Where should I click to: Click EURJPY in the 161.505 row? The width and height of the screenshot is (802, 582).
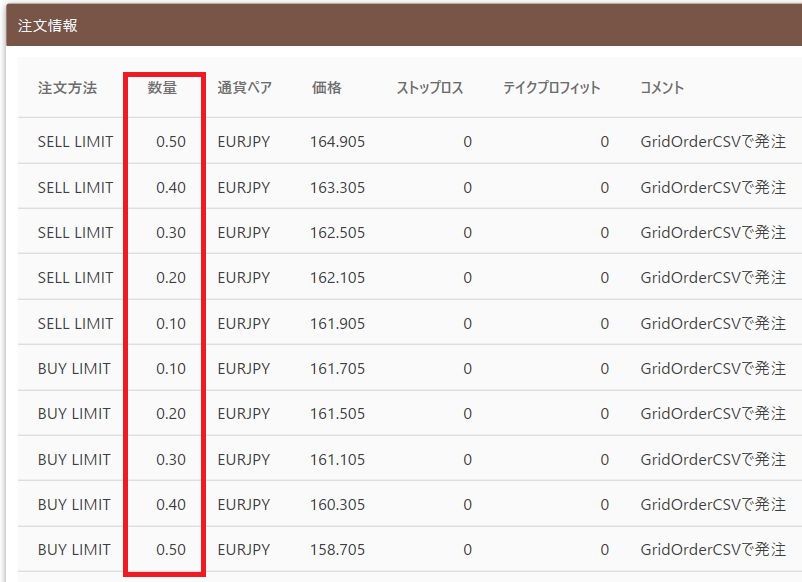[x=243, y=414]
